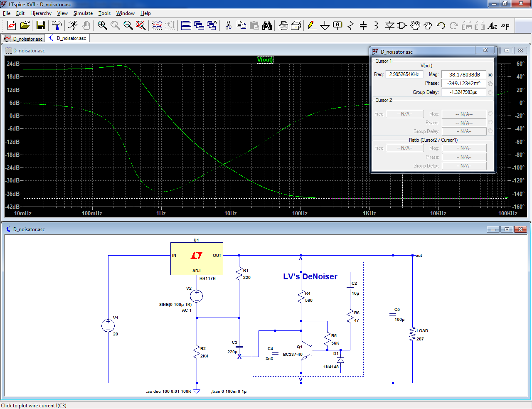Viewport: 532px width, 409px height.
Task: Save the schematic with the floppy icon
Action: pos(40,26)
